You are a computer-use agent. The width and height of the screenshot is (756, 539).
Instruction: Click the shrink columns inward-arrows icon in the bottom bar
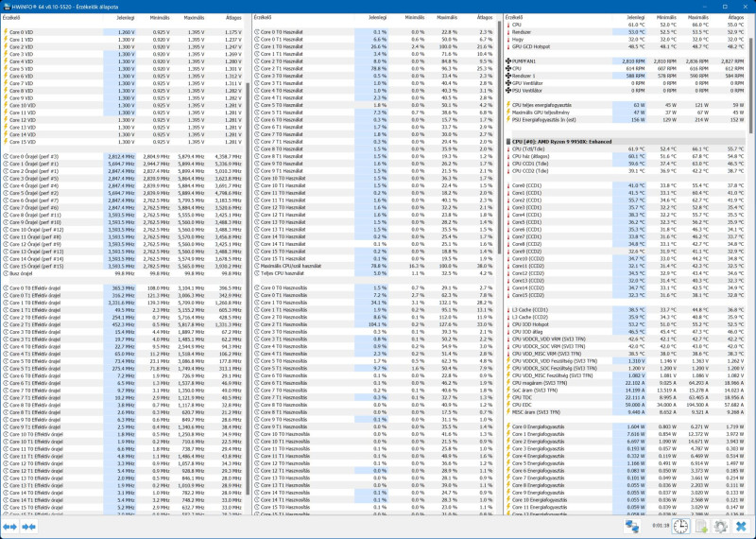click(x=29, y=527)
